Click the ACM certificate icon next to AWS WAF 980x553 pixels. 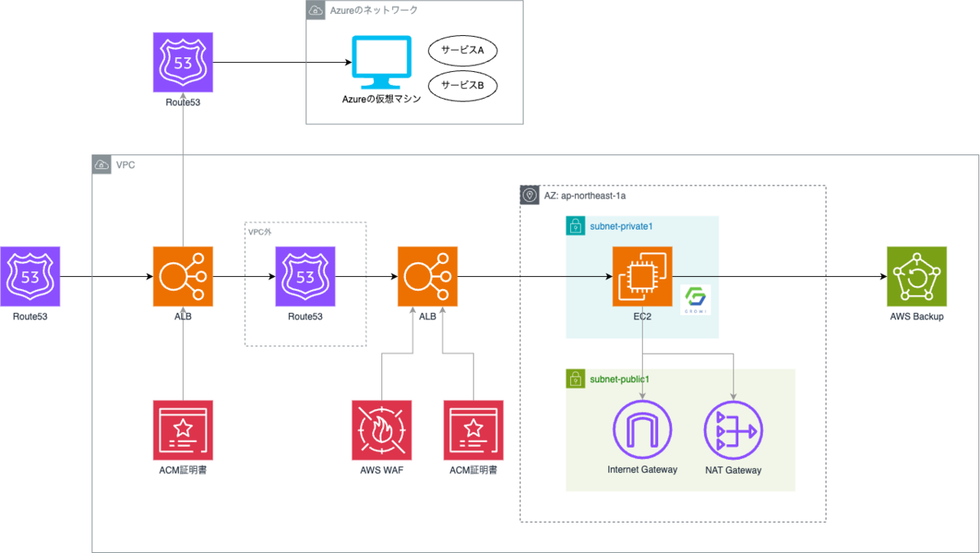(474, 430)
